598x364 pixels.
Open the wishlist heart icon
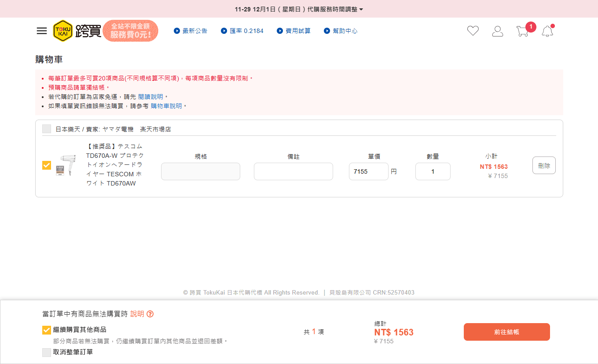[x=473, y=31]
